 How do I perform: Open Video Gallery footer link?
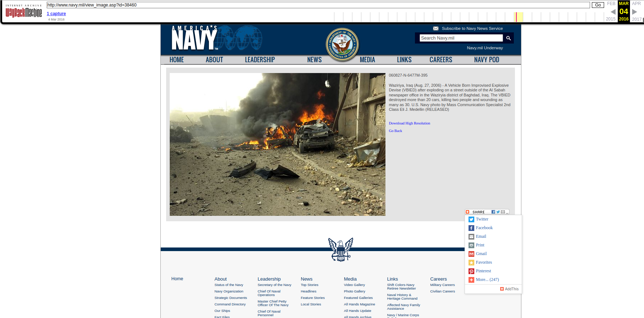[354, 285]
